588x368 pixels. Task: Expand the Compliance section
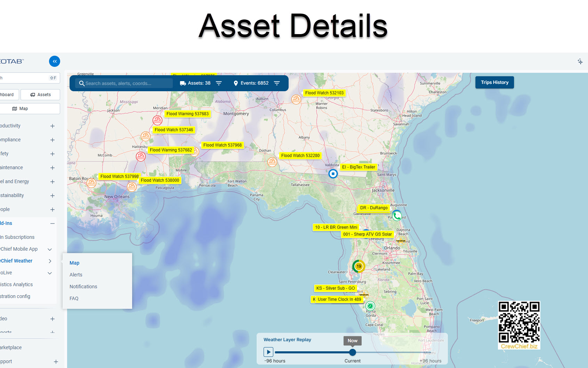[x=53, y=140]
